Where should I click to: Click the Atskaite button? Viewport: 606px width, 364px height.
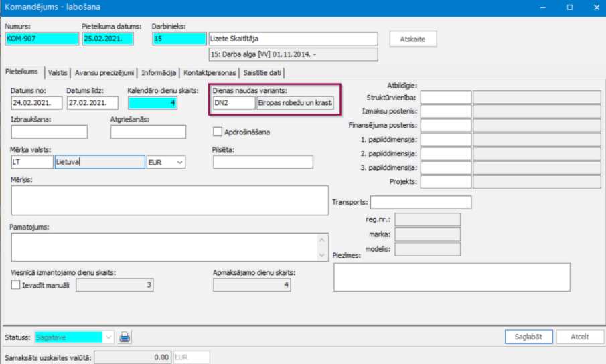[412, 39]
